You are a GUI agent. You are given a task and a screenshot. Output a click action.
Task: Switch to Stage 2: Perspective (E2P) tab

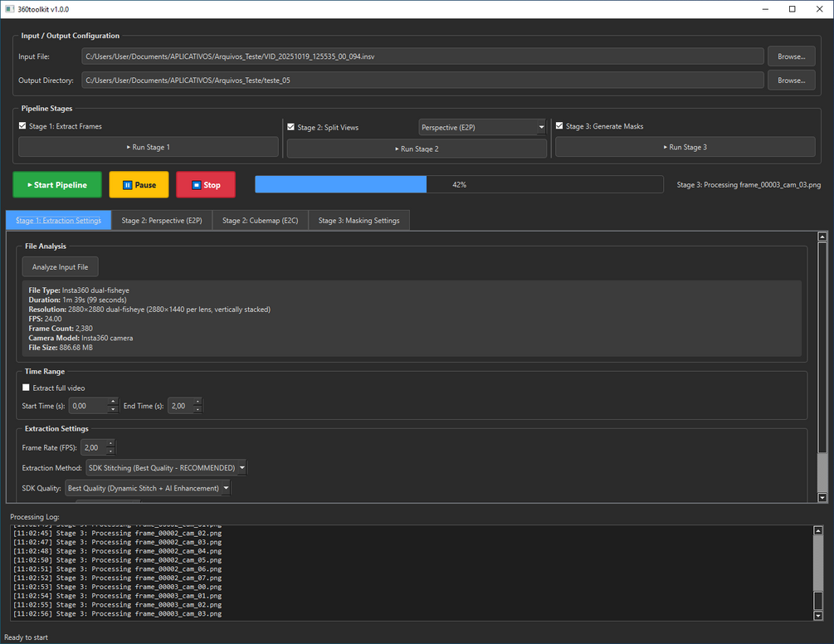point(162,220)
